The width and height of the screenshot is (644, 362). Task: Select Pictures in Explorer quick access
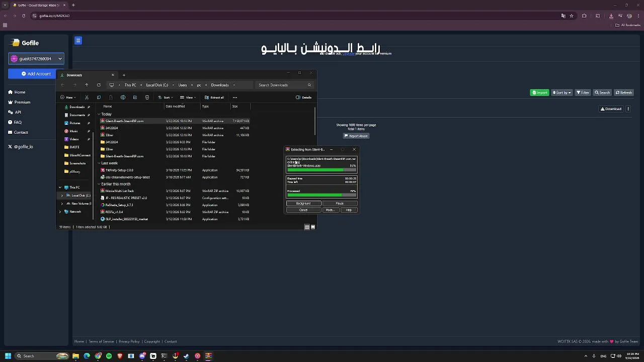(x=75, y=123)
